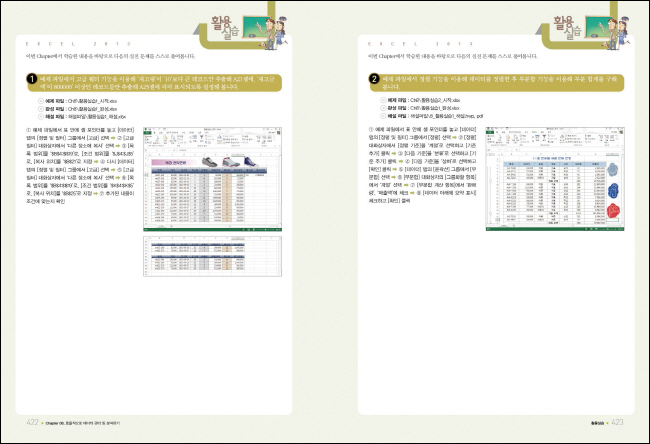Click page number 423 in footer

[x=617, y=422]
